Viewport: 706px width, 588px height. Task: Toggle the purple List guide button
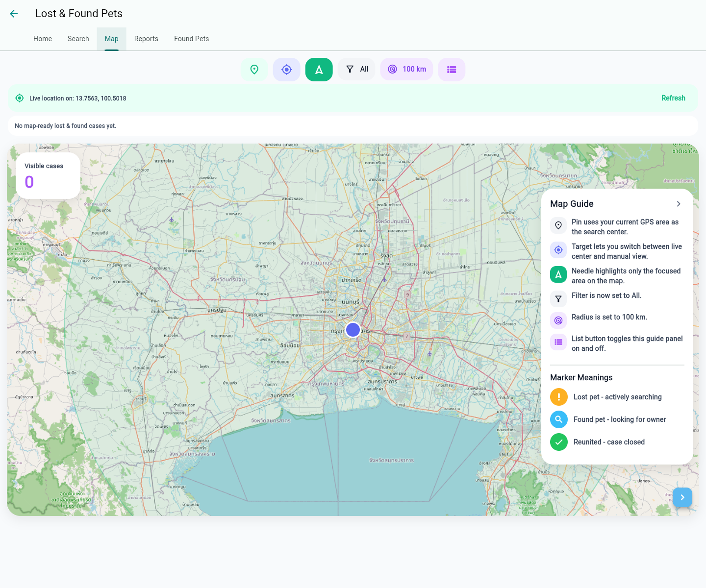(x=452, y=70)
